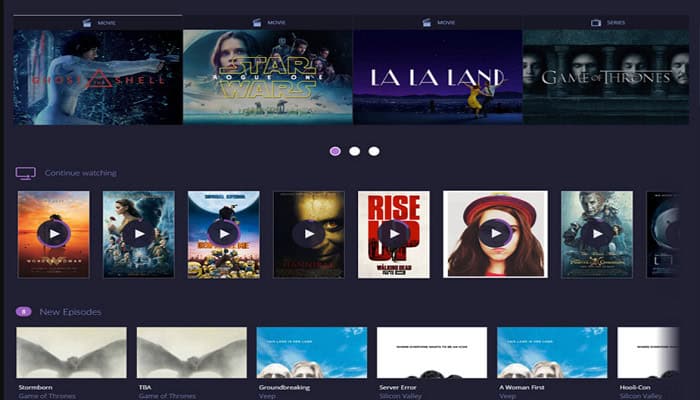This screenshot has height=400, width=700.
Task: Open the A Woman First episode thumbnail
Action: click(552, 353)
